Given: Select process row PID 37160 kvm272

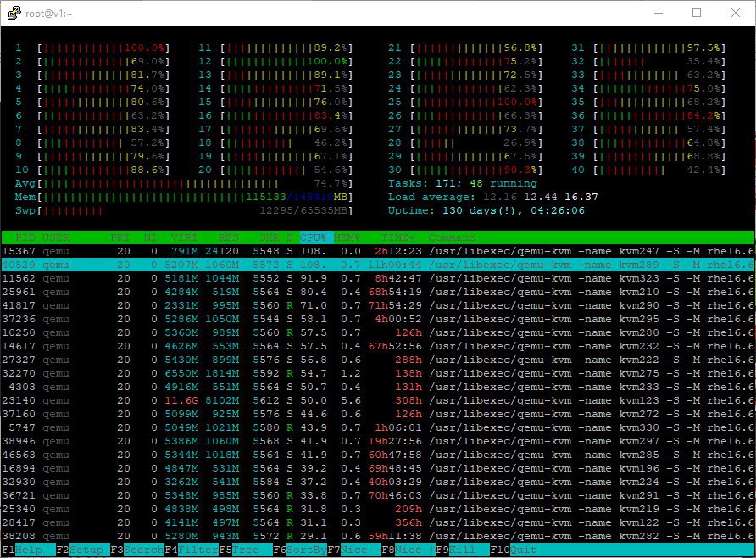Looking at the screenshot, I should pos(378,414).
